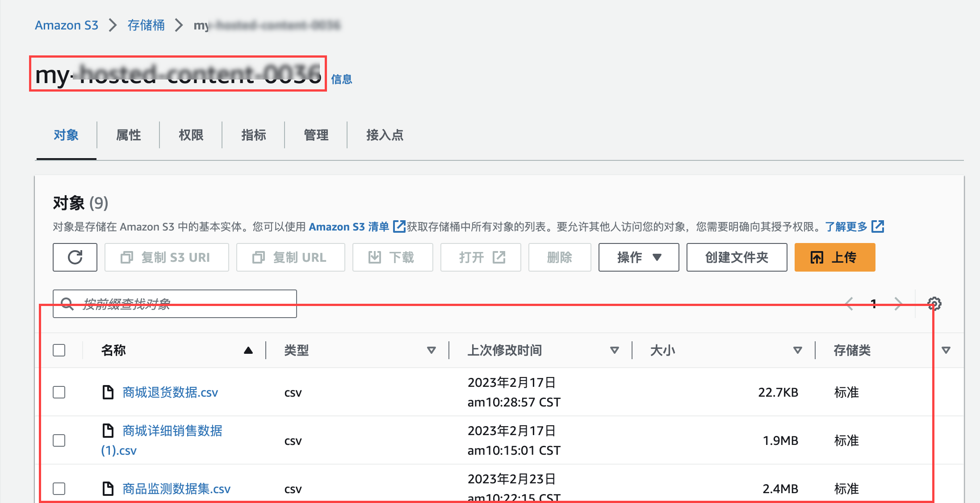This screenshot has width=980, height=503.
Task: Open the 属性 tab
Action: [128, 135]
